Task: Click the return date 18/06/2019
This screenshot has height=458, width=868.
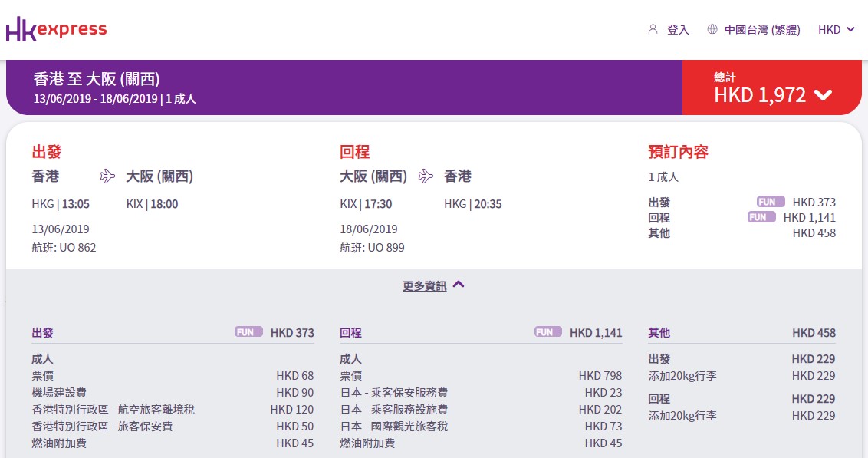Action: click(x=369, y=229)
